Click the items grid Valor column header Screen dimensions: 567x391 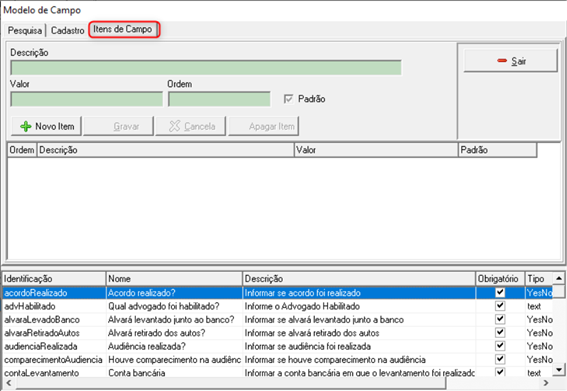pos(376,150)
